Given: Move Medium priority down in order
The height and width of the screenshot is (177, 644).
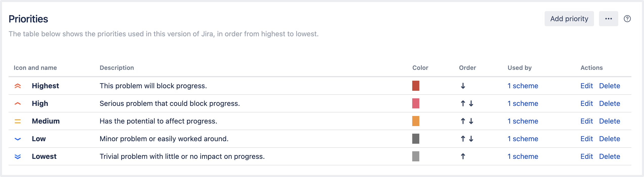Looking at the screenshot, I should (x=471, y=121).
